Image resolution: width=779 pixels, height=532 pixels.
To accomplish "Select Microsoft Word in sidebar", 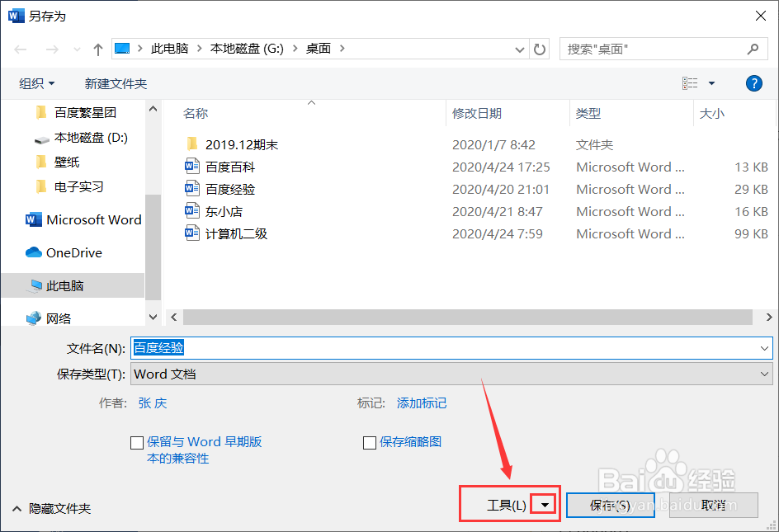I will [x=83, y=219].
